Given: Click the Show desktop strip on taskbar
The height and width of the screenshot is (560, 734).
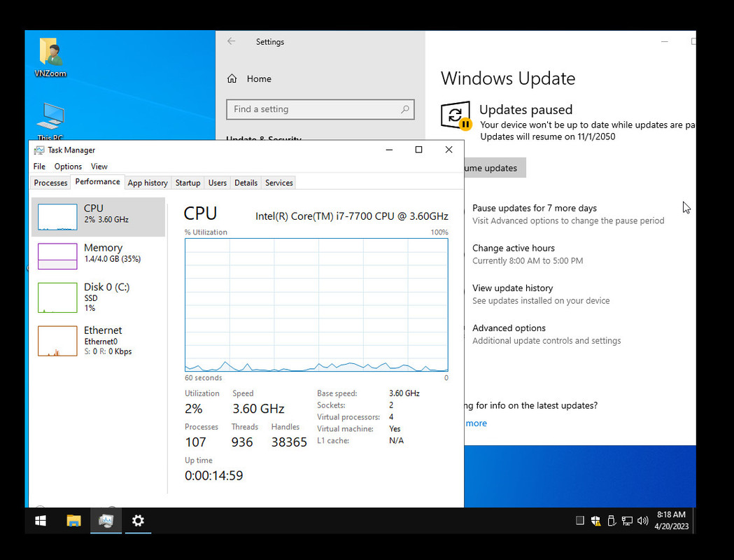Looking at the screenshot, I should pyautogui.click(x=693, y=521).
